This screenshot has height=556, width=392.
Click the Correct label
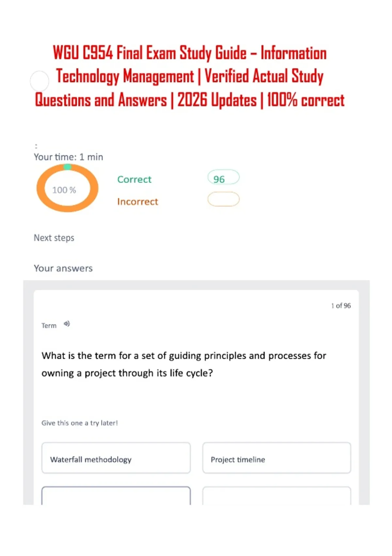134,179
